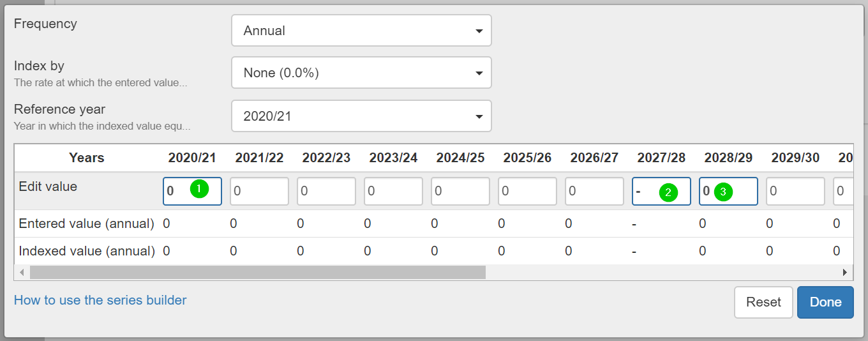Viewport: 868px width, 341px height.
Task: Open the Reference year dropdown
Action: tap(361, 116)
